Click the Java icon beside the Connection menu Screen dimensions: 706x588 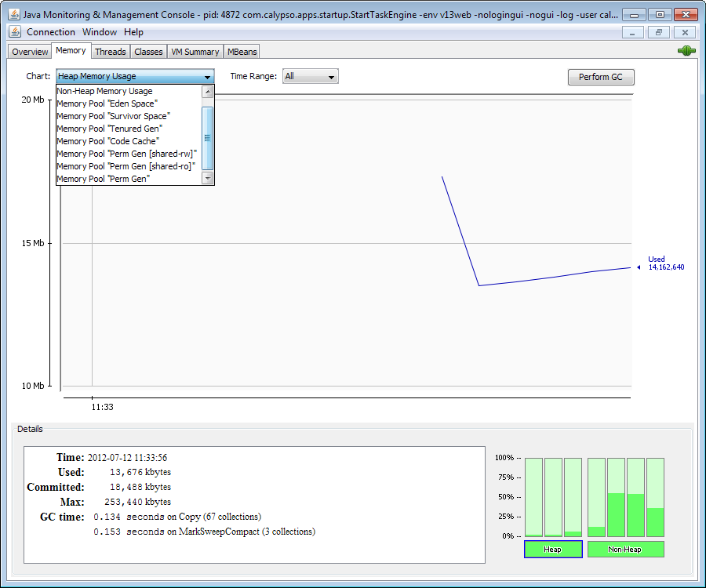pos(16,32)
